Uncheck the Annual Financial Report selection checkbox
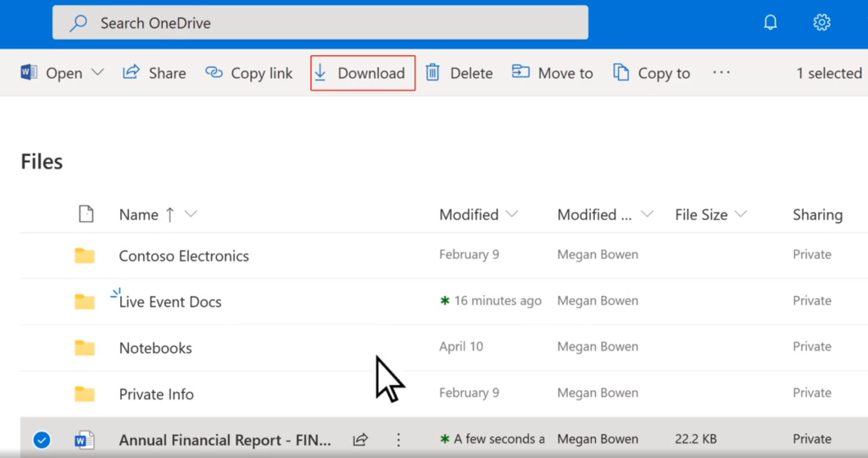Image resolution: width=868 pixels, height=458 pixels. point(41,439)
